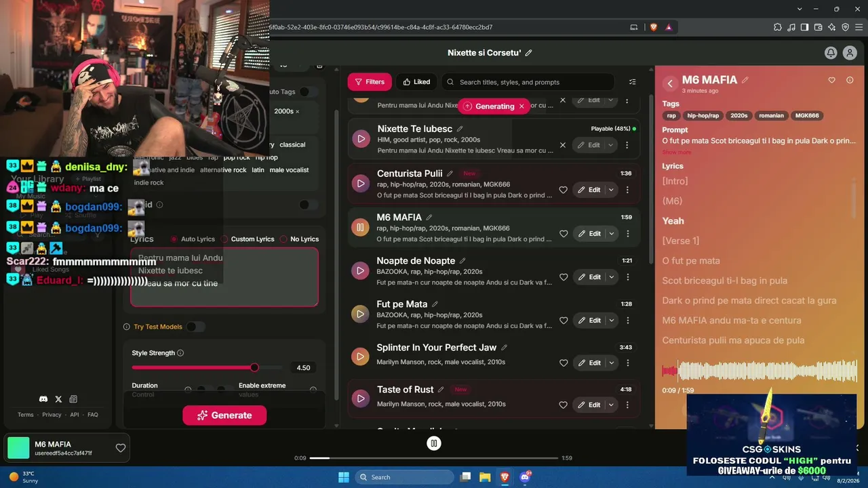Select the MGK666 tag chip
This screenshot has width=868, height=488.
pyautogui.click(x=807, y=116)
